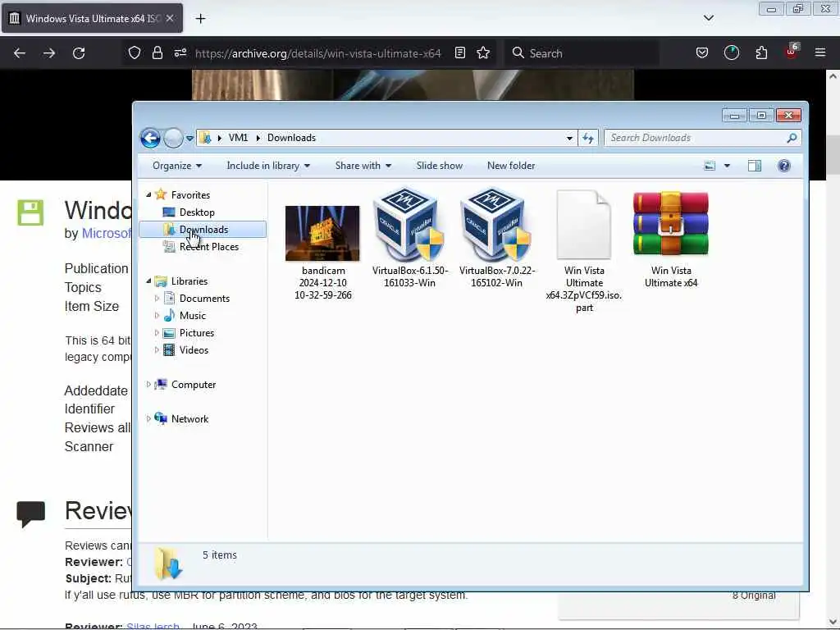Open Include in library menu

point(268,166)
